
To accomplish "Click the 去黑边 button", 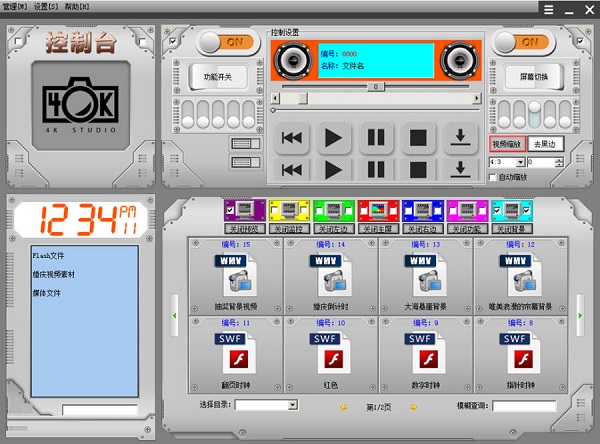I will point(545,144).
